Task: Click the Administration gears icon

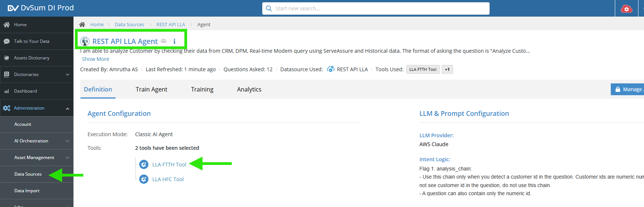Action: [7, 108]
